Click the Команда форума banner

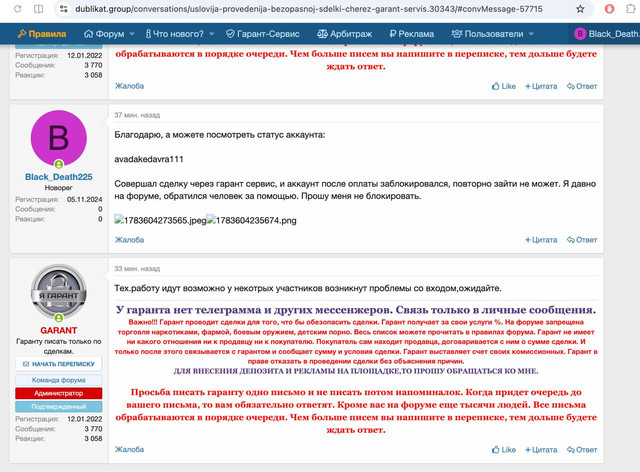click(x=59, y=380)
